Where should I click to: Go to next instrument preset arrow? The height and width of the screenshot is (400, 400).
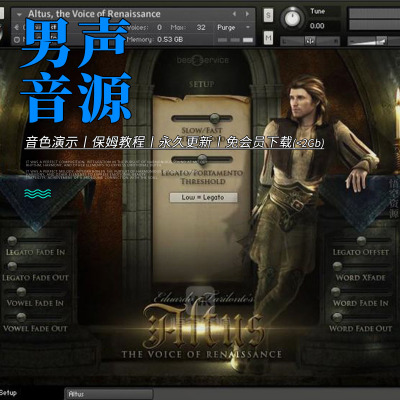tap(247, 14)
